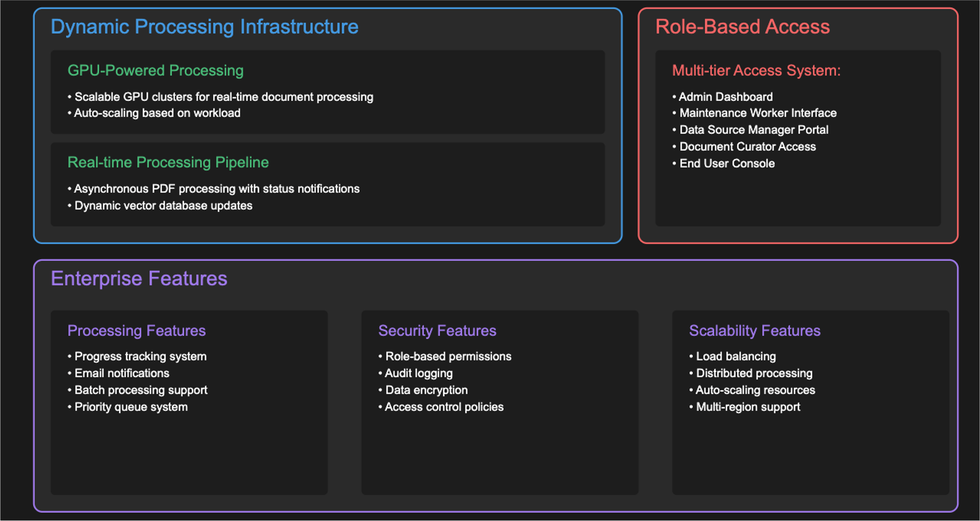Open the Admin Dashboard item
The height and width of the screenshot is (521, 980).
point(725,97)
